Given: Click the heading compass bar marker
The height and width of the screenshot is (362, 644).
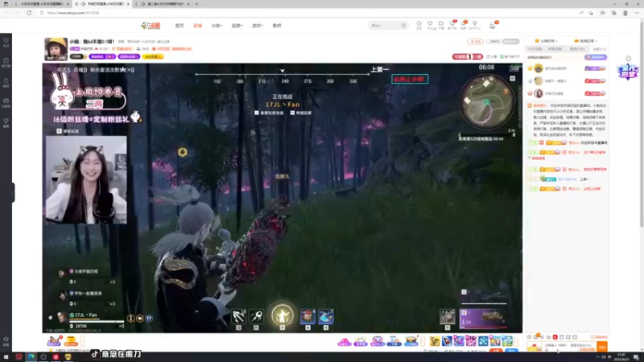Looking at the screenshot, I should point(283,71).
